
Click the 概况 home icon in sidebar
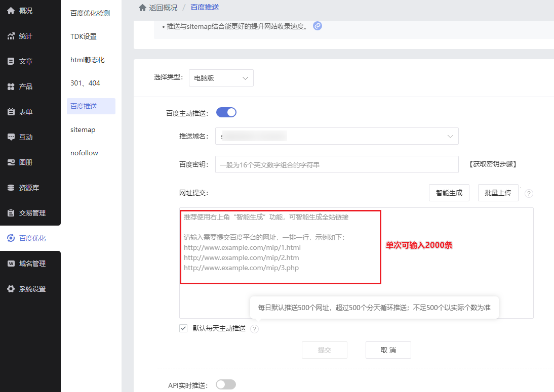pos(11,11)
